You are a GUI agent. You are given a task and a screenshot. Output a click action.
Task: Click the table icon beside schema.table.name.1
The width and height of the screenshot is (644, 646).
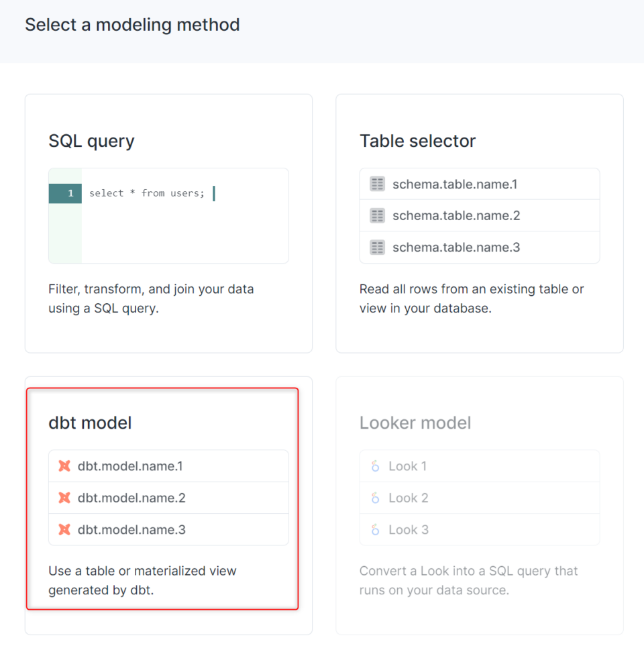point(376,184)
